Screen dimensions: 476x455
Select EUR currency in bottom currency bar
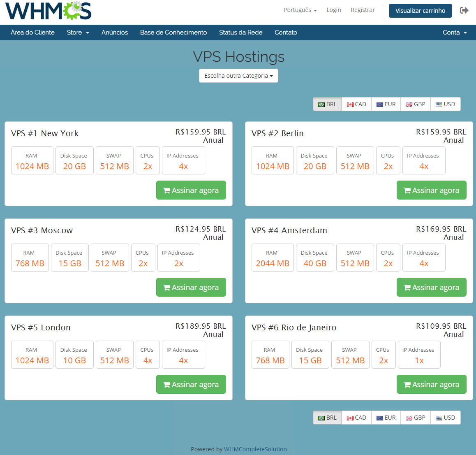386,418
